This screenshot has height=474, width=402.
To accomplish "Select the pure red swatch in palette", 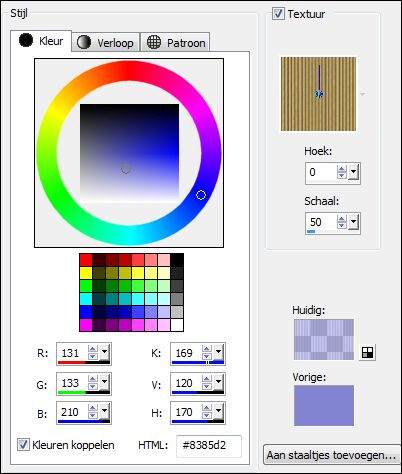I will pos(86,260).
